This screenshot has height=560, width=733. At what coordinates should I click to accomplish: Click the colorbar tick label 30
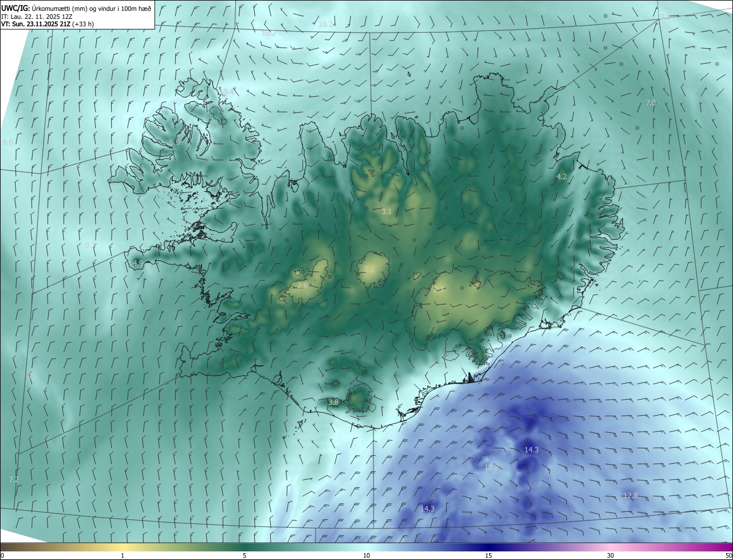610,555
